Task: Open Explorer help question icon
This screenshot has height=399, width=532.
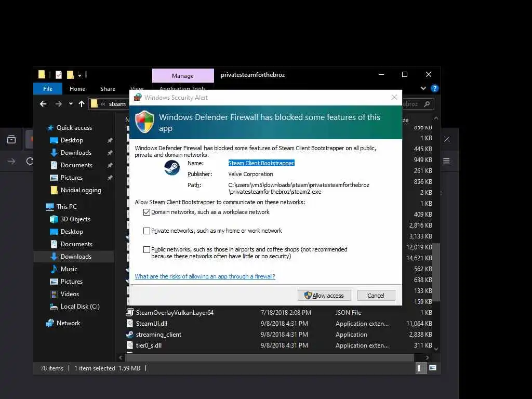Action: 435,88
